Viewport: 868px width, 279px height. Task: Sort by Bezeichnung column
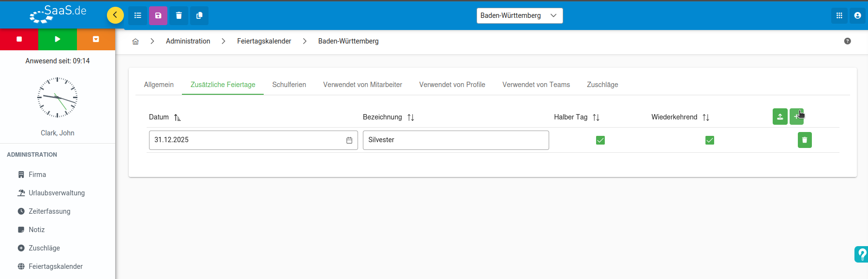[411, 117]
